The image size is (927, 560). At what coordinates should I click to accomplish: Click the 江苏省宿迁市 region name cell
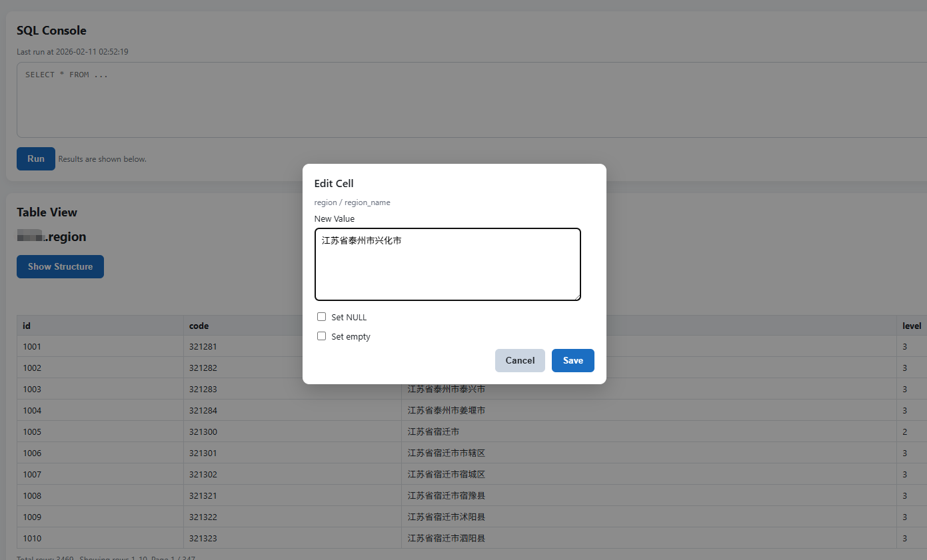433,431
